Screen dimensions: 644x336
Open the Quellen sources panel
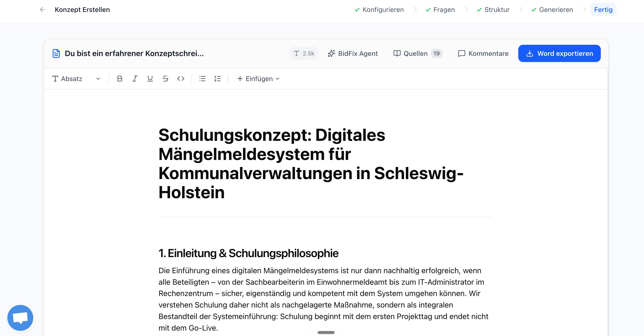tap(418, 53)
